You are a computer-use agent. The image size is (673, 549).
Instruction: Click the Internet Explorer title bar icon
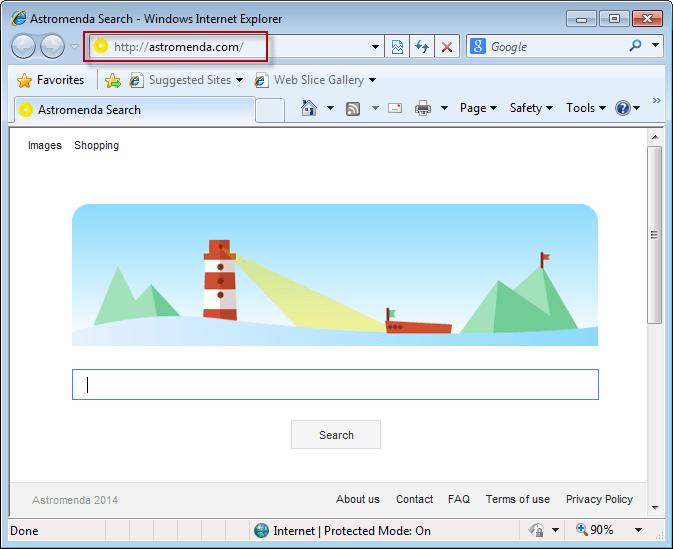pos(19,18)
